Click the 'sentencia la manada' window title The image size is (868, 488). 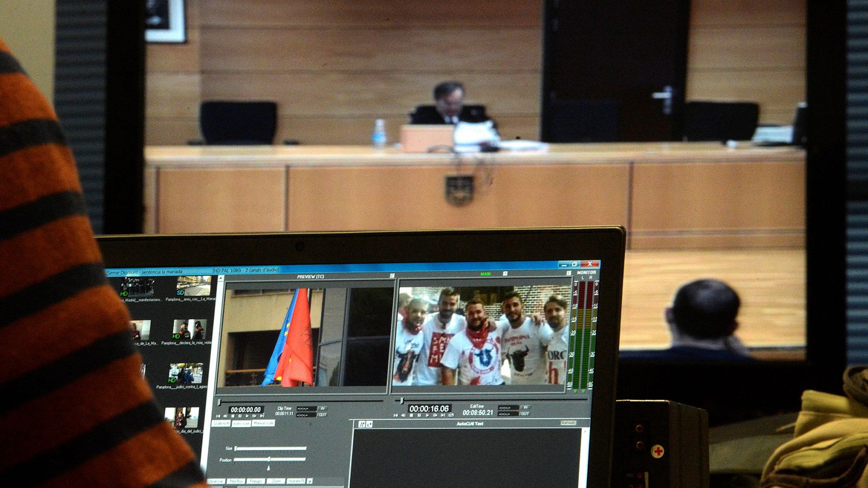(x=161, y=271)
